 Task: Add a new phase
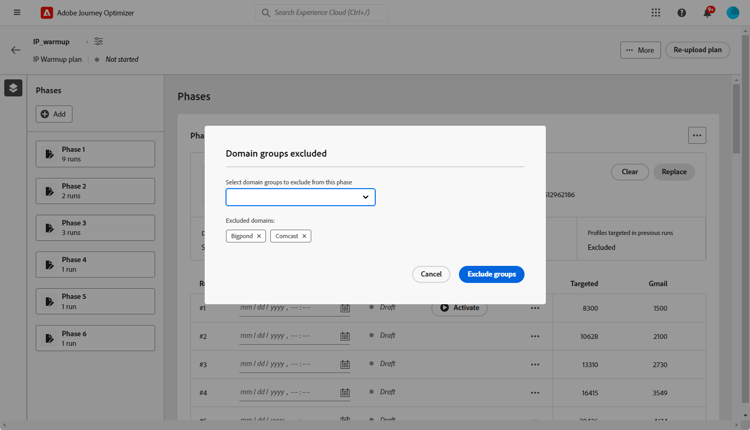click(x=54, y=114)
